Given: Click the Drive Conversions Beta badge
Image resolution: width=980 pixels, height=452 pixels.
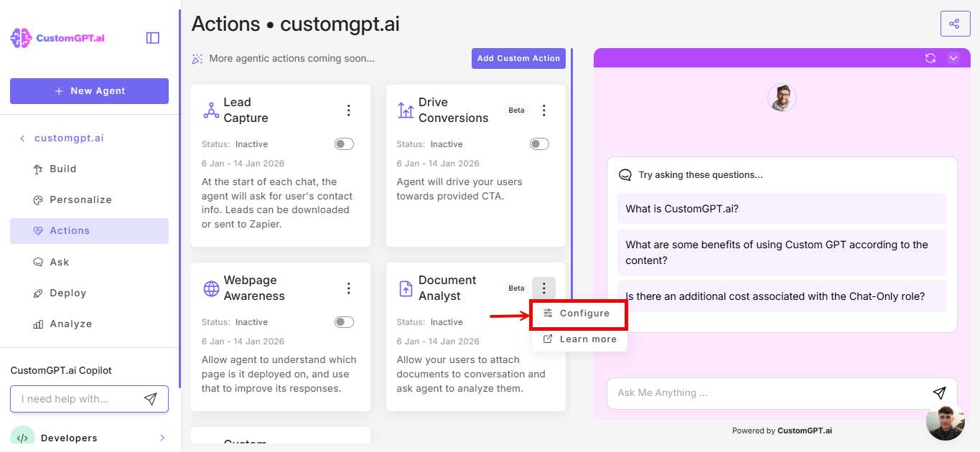Looking at the screenshot, I should pos(516,110).
